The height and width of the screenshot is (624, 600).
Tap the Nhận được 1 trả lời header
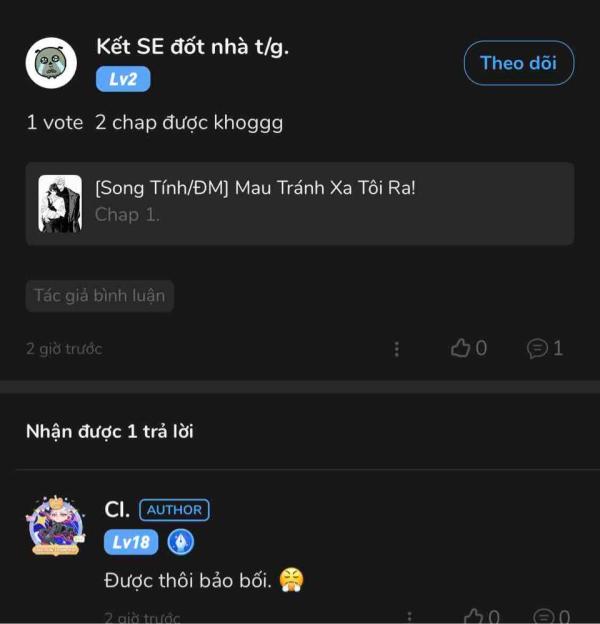click(x=110, y=431)
